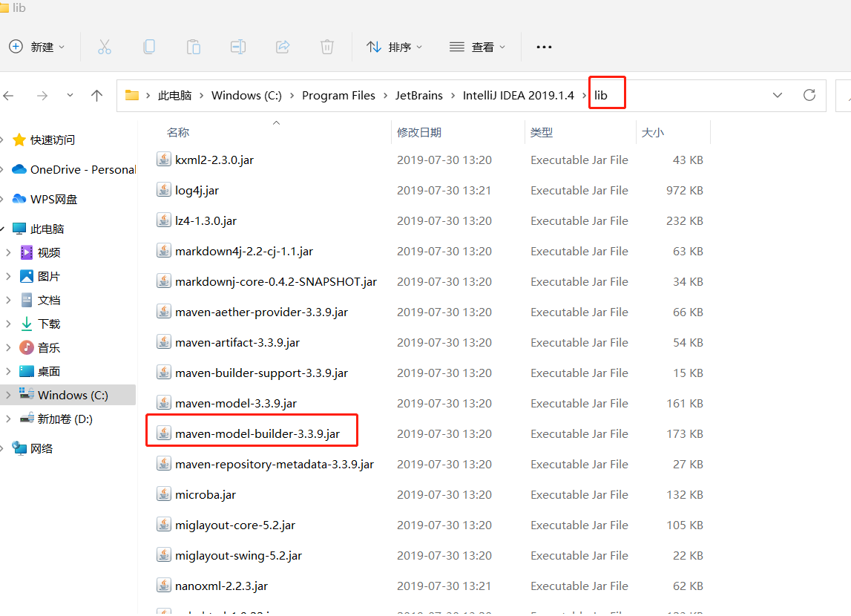851x616 pixels.
Task: Click the Delete icon in the toolbar
Action: pyautogui.click(x=326, y=46)
